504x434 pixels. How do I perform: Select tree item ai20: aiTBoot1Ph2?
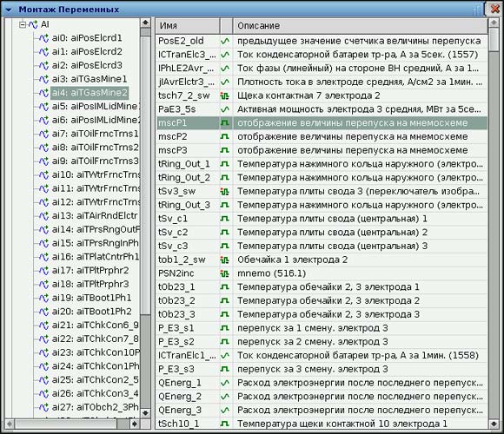pyautogui.click(x=92, y=312)
